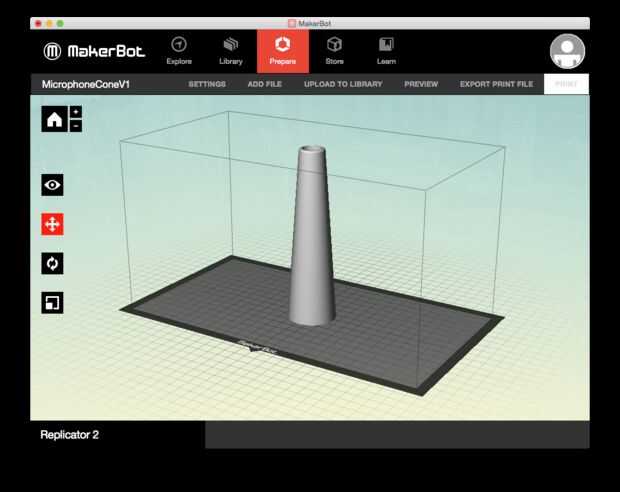Click ADD FILE
Viewport: 620px width, 492px height.
(x=265, y=84)
